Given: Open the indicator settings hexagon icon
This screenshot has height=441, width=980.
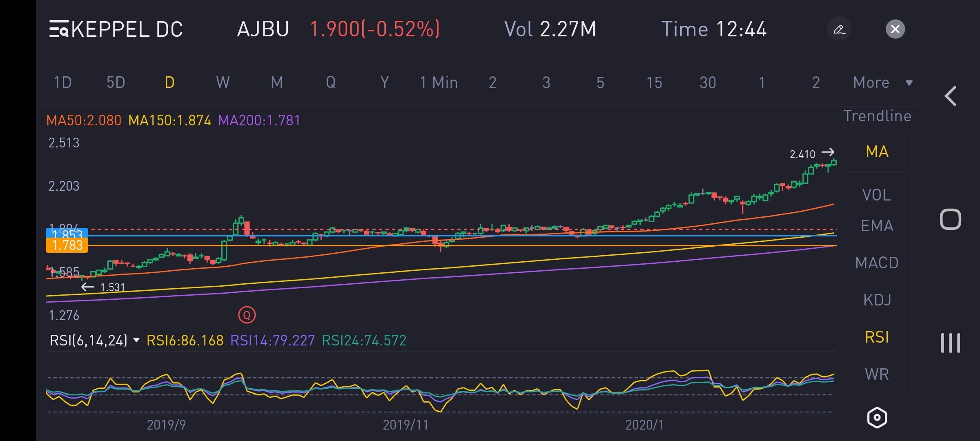Looking at the screenshot, I should 877,418.
